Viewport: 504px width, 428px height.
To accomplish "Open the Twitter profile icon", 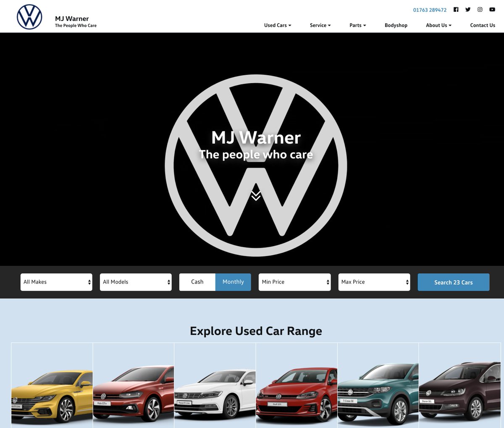I will click(x=468, y=9).
